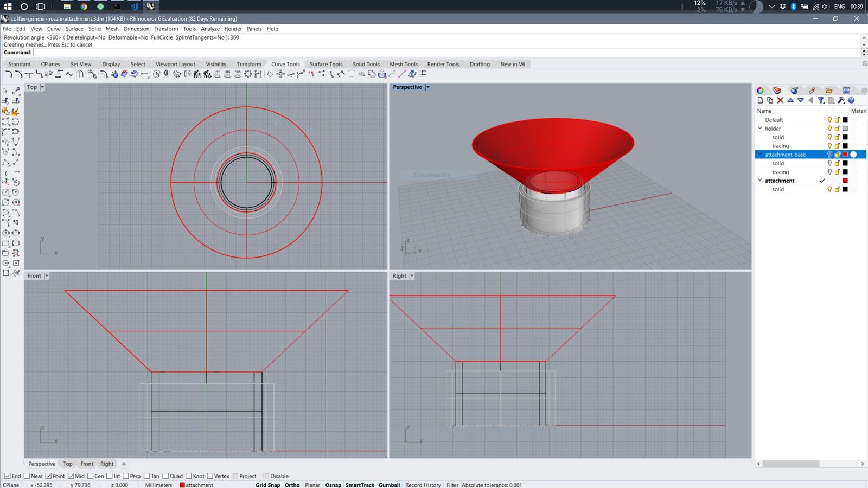Screen dimensions: 868x488
Task: Click Record History in status bar
Action: [x=423, y=485]
